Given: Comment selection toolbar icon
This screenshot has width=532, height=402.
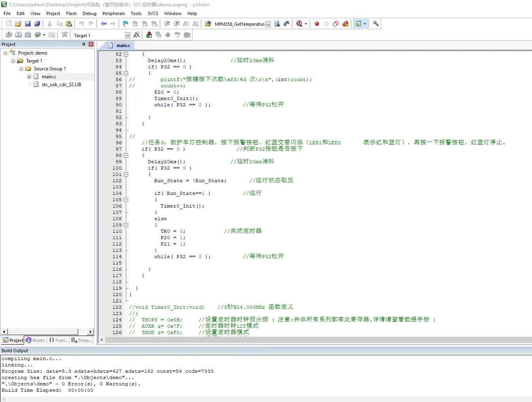Looking at the screenshot, I should click(x=186, y=24).
